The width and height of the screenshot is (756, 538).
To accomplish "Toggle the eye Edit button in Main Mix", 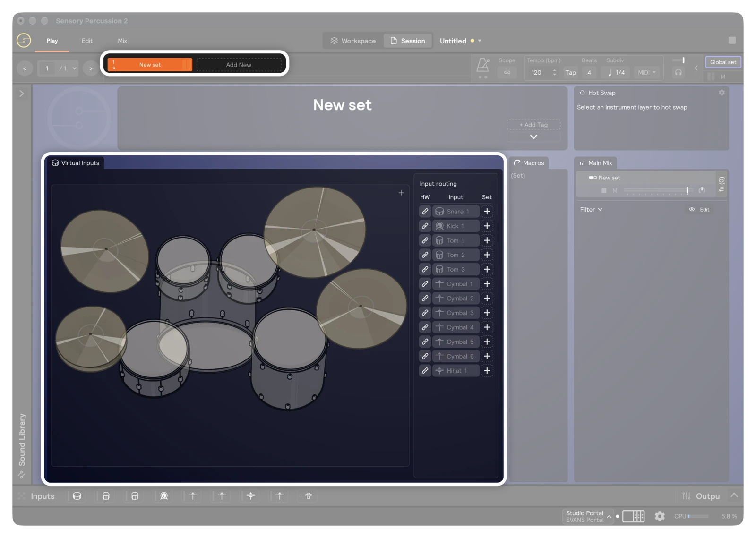I will coord(699,209).
